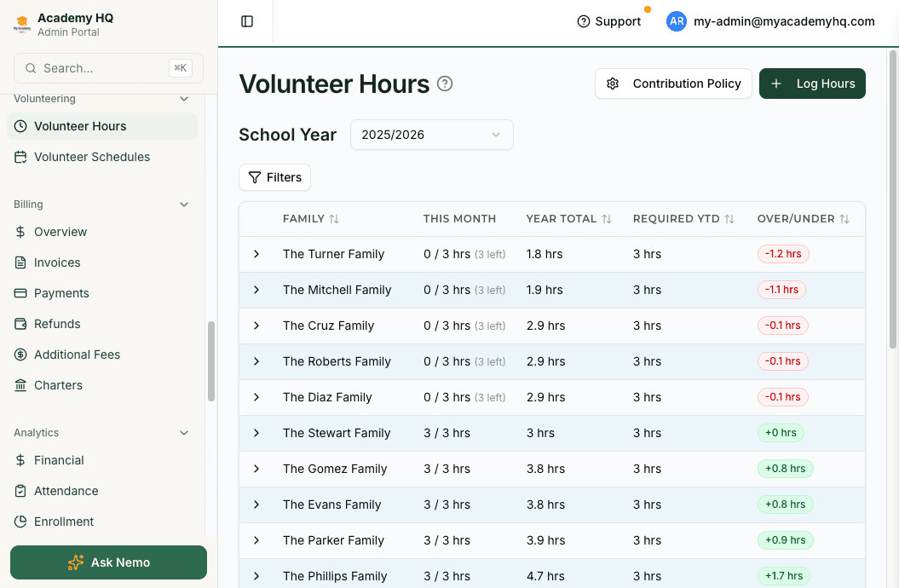The height and width of the screenshot is (588, 899).
Task: Click the wallet icon beside Refunds
Action: pos(20,324)
